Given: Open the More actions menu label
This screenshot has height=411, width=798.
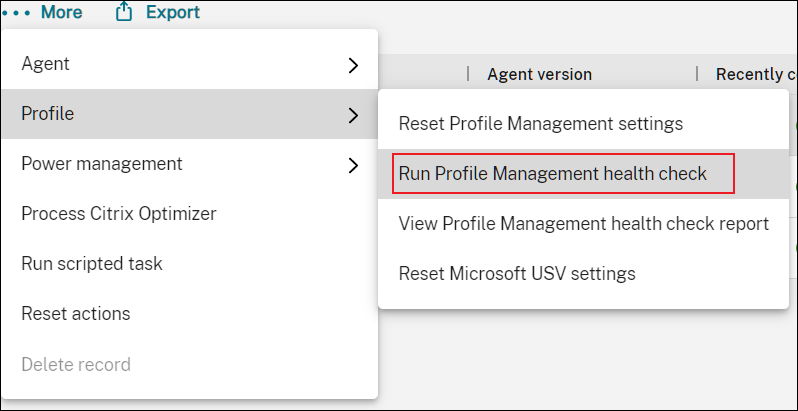Looking at the screenshot, I should click(x=61, y=13).
